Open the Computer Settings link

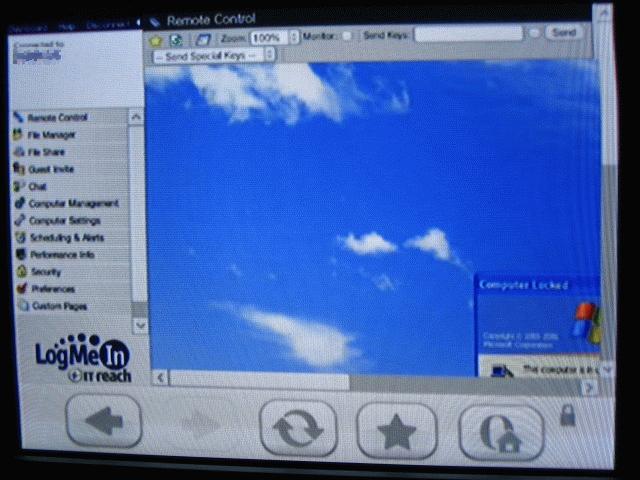coord(65,220)
